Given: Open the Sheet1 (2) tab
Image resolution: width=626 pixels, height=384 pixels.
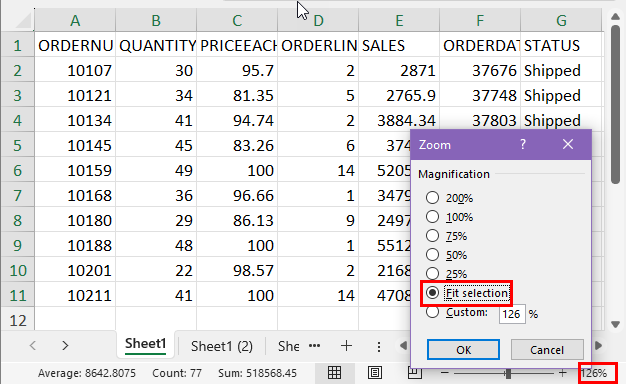Looking at the screenshot, I should click(x=222, y=346).
